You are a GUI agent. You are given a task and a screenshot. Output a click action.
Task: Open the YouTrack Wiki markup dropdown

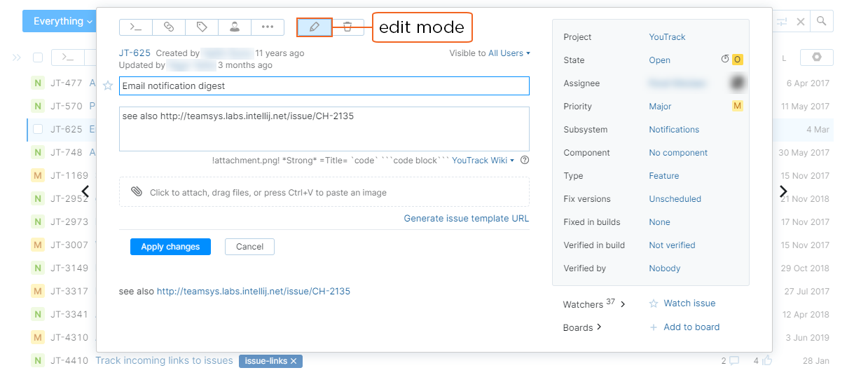click(483, 161)
